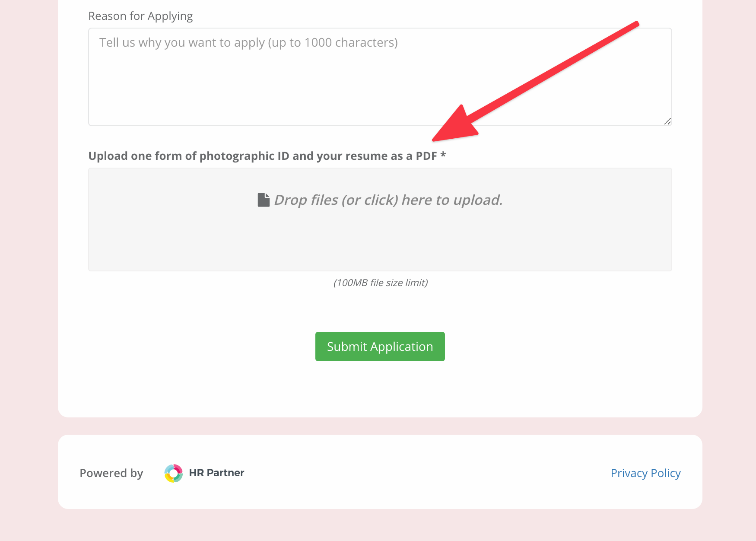
Task: Grab the textarea resize handle corner
Action: 667,121
